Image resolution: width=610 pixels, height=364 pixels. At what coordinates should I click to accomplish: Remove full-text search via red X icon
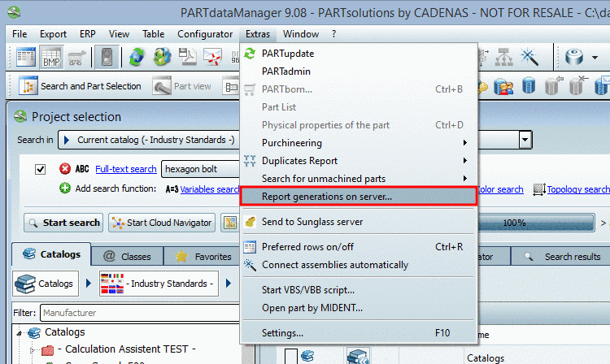(x=65, y=169)
